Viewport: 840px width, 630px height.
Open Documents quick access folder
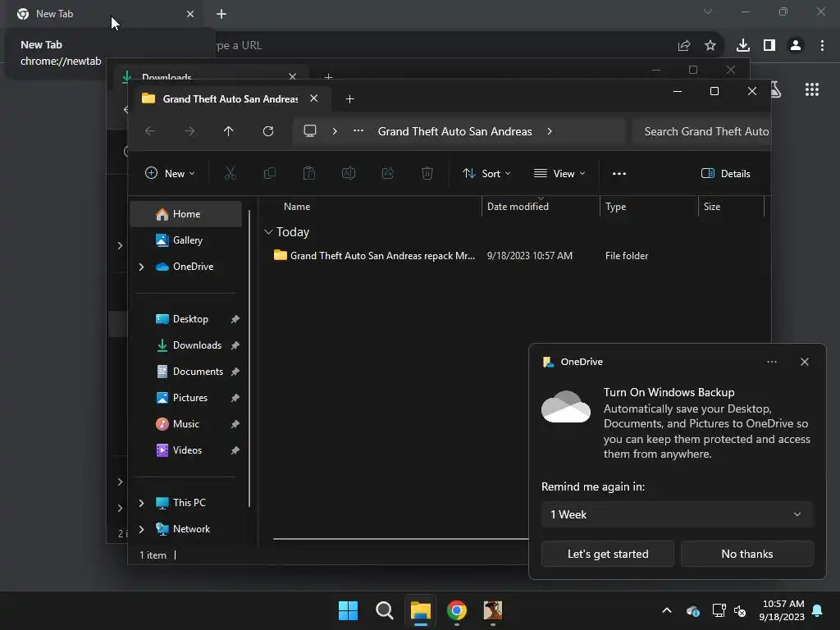coord(186,372)
